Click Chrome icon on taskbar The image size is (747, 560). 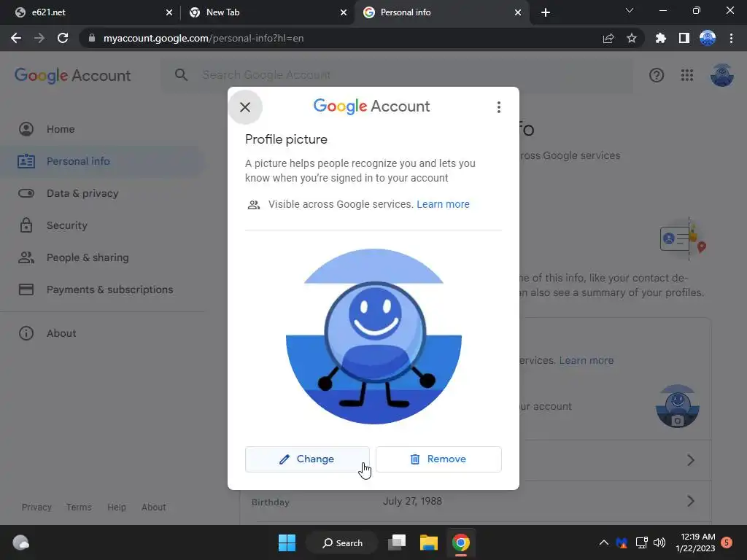(x=461, y=542)
